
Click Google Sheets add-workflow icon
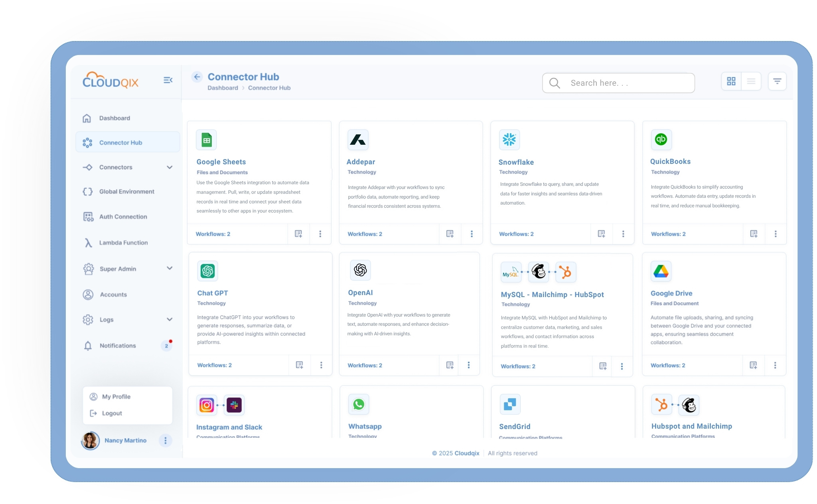(x=298, y=234)
